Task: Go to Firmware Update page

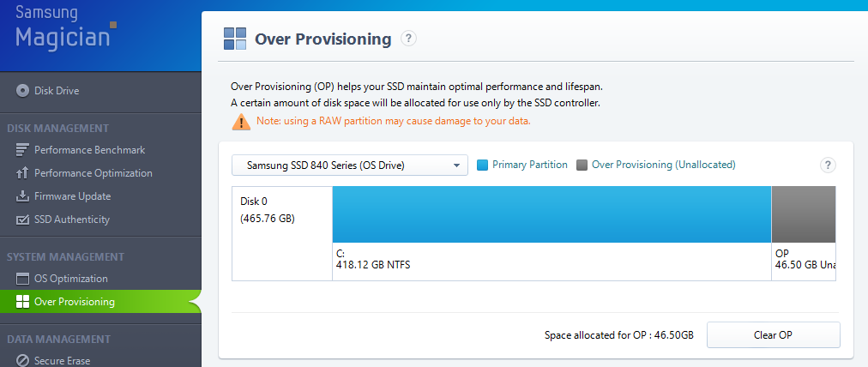Action: pos(72,196)
